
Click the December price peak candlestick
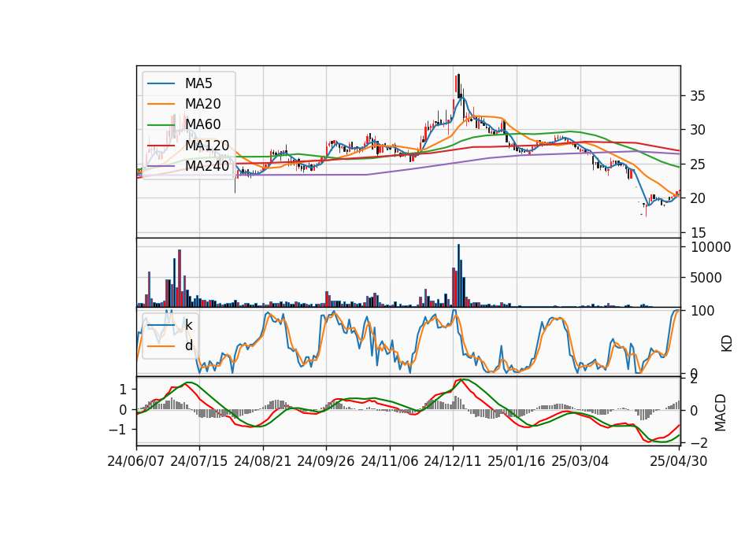(458, 87)
